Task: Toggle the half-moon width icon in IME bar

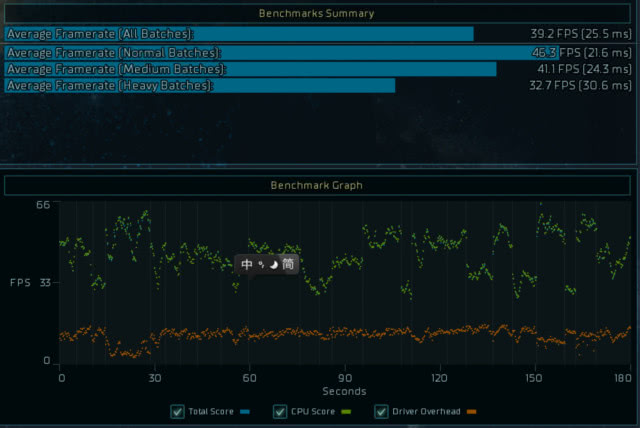Action: pos(273,265)
